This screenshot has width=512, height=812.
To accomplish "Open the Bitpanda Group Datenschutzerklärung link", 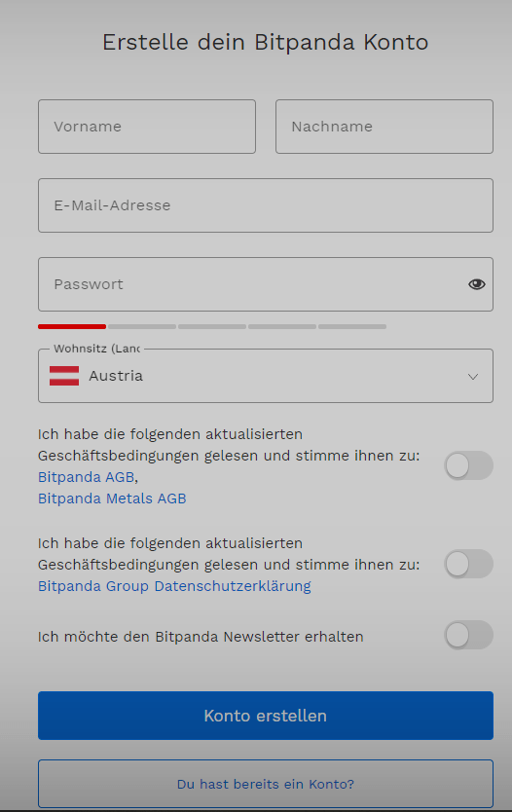I will (x=174, y=586).
